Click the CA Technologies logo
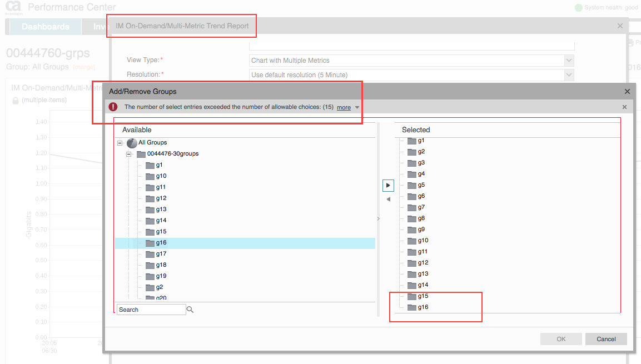 (13, 7)
